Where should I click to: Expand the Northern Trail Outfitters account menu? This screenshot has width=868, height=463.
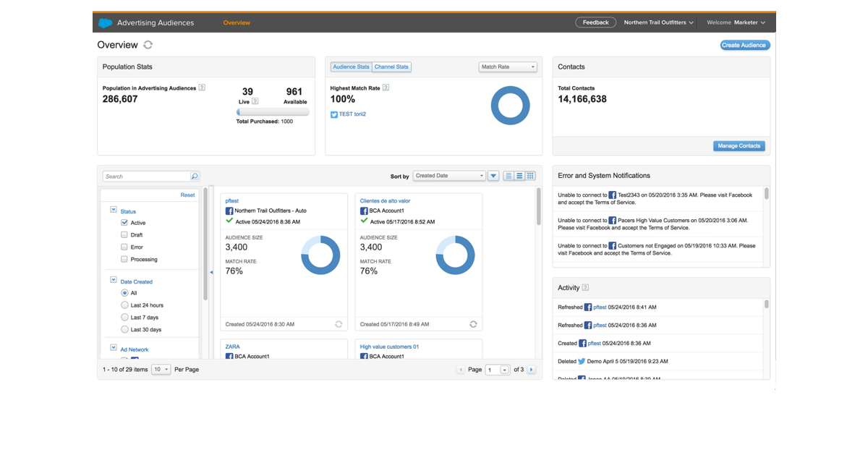[658, 22]
